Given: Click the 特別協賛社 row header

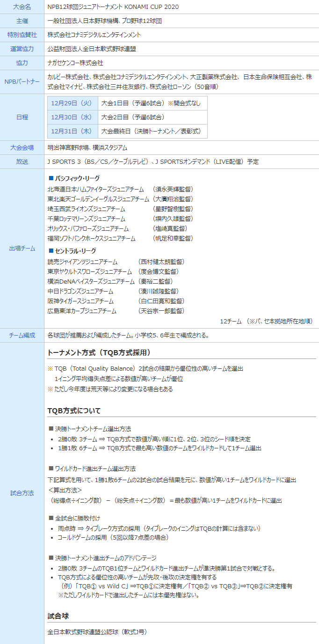Looking at the screenshot, I should click(x=22, y=35).
